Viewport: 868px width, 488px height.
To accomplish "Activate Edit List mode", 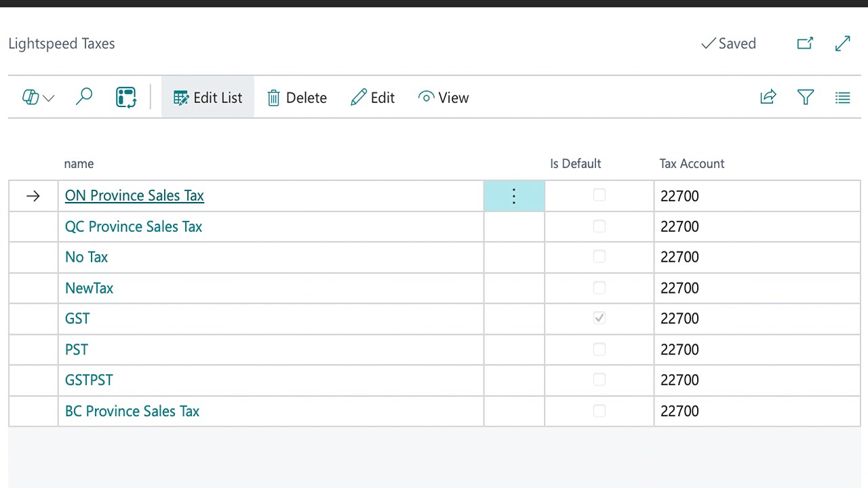I will (208, 98).
